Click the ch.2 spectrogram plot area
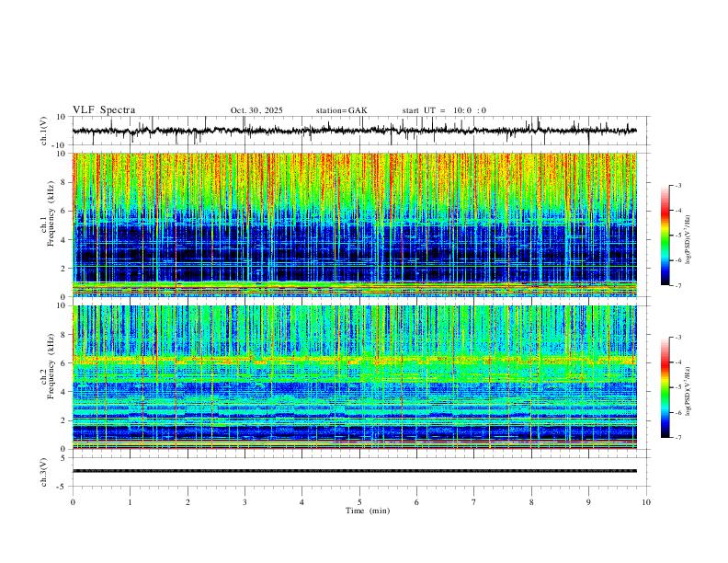 coord(355,377)
